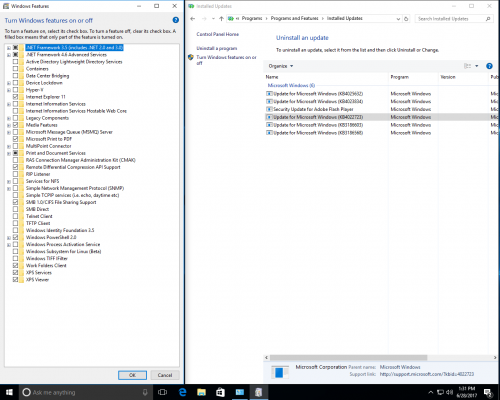500x400 pixels.
Task: Uncheck Internet Explorer 11
Action: pos(15,97)
